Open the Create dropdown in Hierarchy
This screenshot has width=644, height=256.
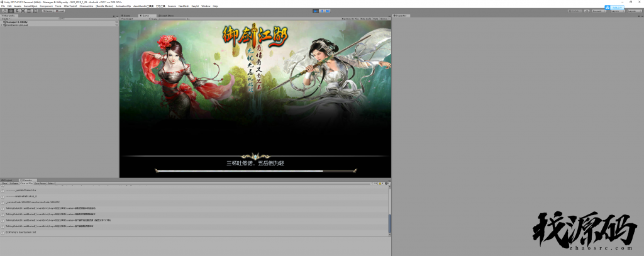[5, 19]
